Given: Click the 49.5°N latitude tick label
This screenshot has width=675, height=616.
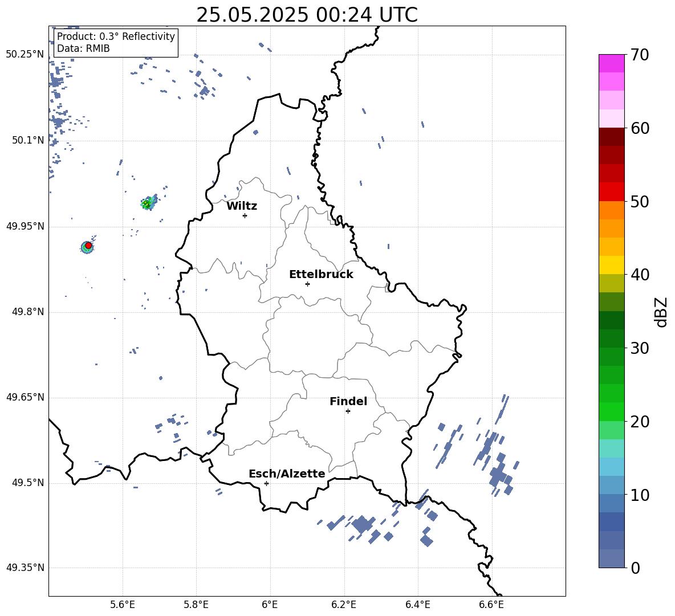Looking at the screenshot, I should 28,483.
